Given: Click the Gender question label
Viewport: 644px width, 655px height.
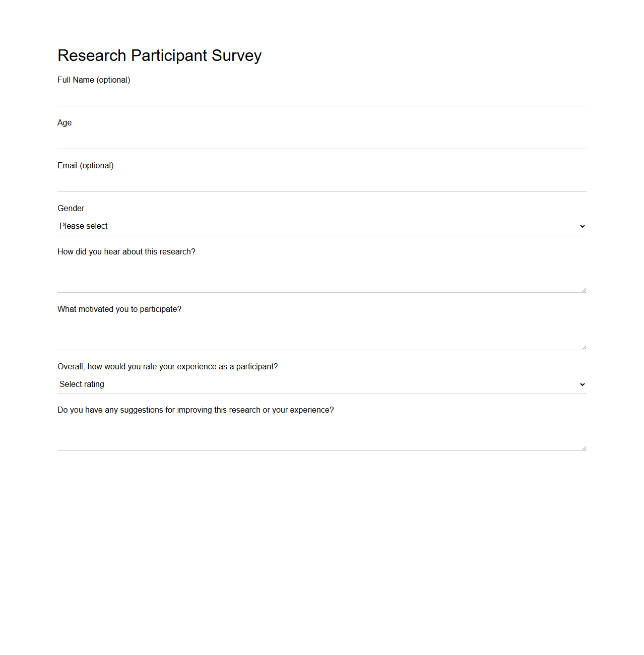Looking at the screenshot, I should click(x=71, y=208).
